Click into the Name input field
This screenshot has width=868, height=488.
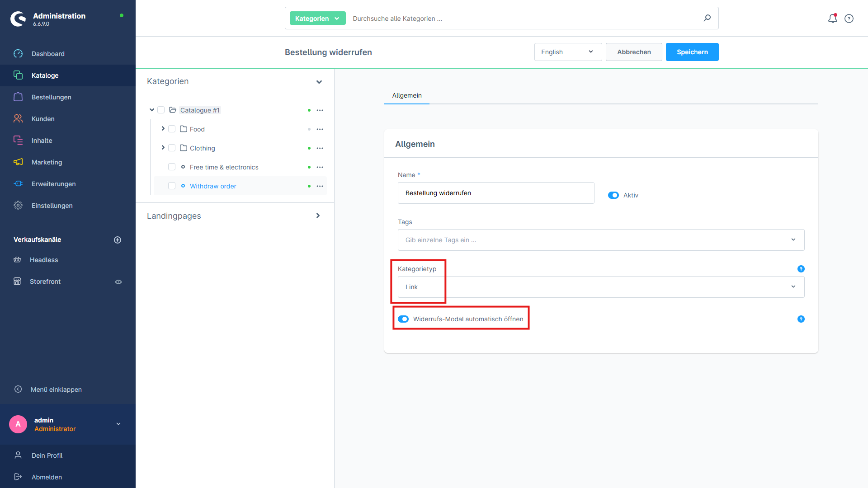point(495,193)
